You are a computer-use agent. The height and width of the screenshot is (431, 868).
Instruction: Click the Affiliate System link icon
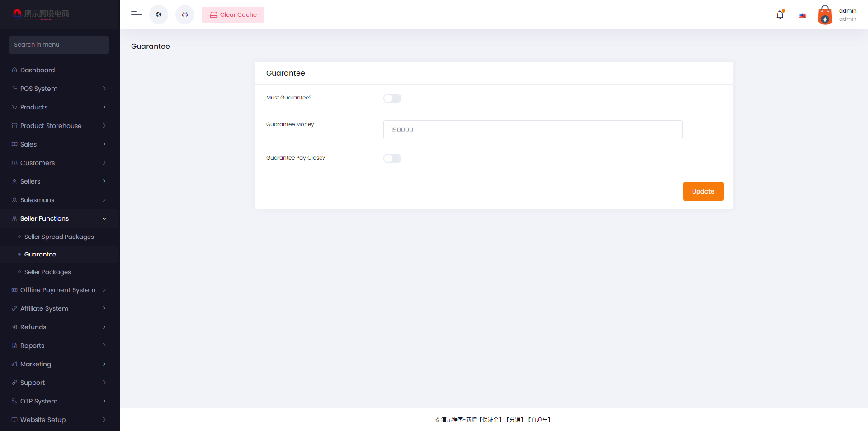[14, 308]
